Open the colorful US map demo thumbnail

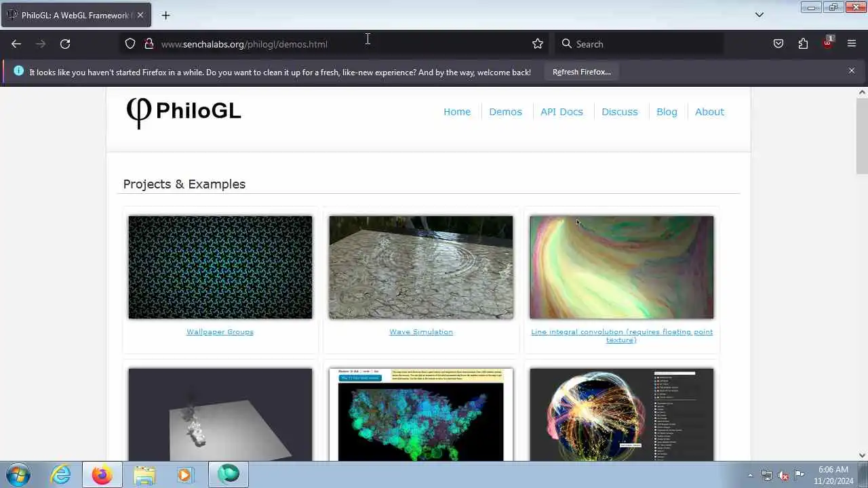point(421,415)
